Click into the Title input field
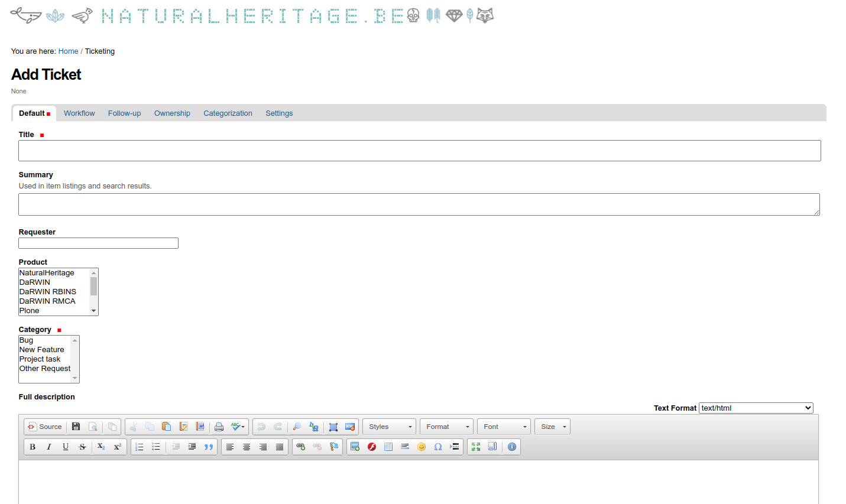This screenshot has height=504, width=846. pos(419,151)
